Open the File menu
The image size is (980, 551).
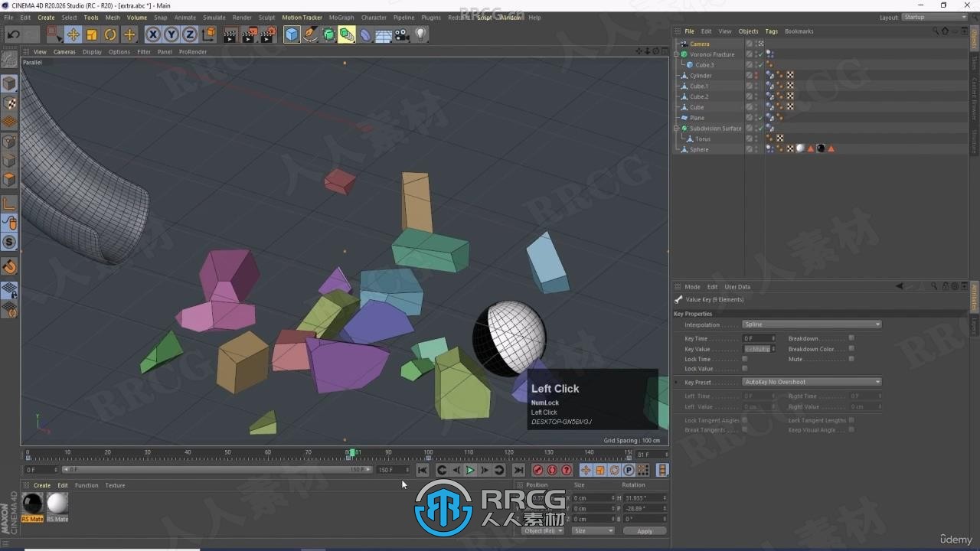8,17
